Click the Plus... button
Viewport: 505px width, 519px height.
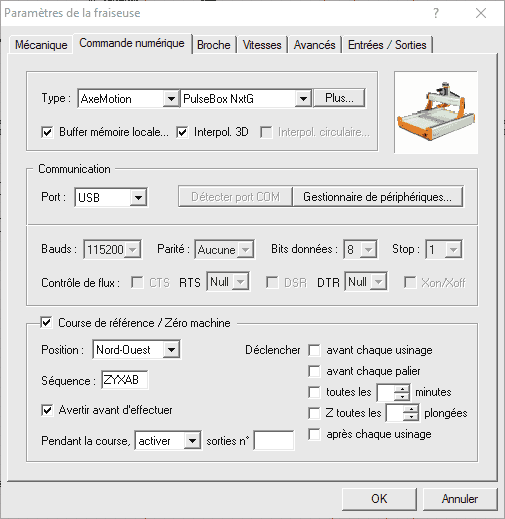coord(339,98)
